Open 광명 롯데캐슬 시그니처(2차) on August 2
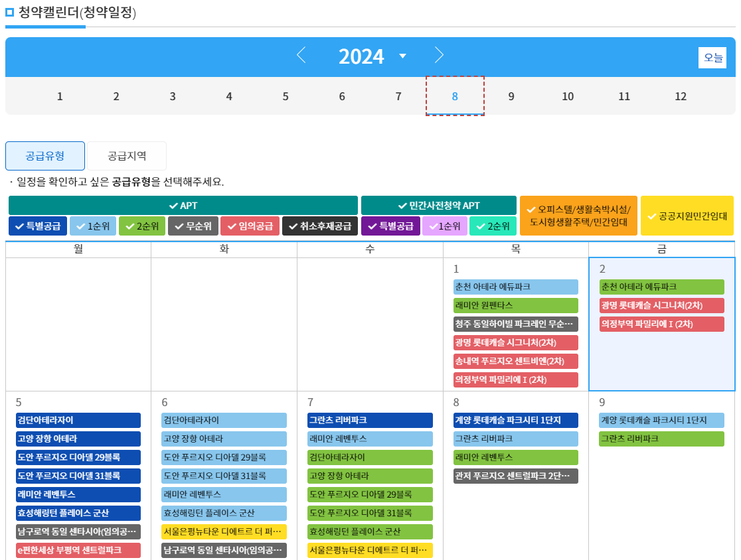This screenshot has height=560, width=741. pos(661,305)
